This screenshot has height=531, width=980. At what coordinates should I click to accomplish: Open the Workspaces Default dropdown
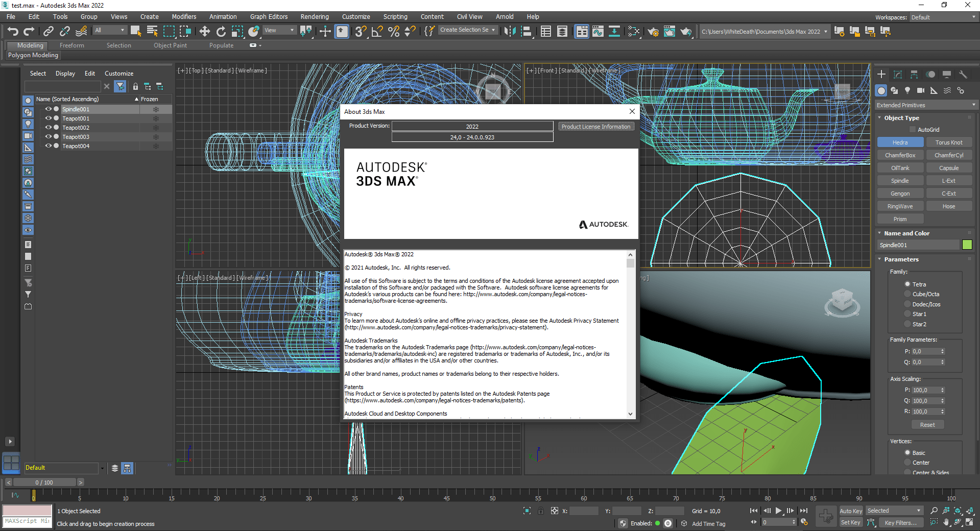943,17
